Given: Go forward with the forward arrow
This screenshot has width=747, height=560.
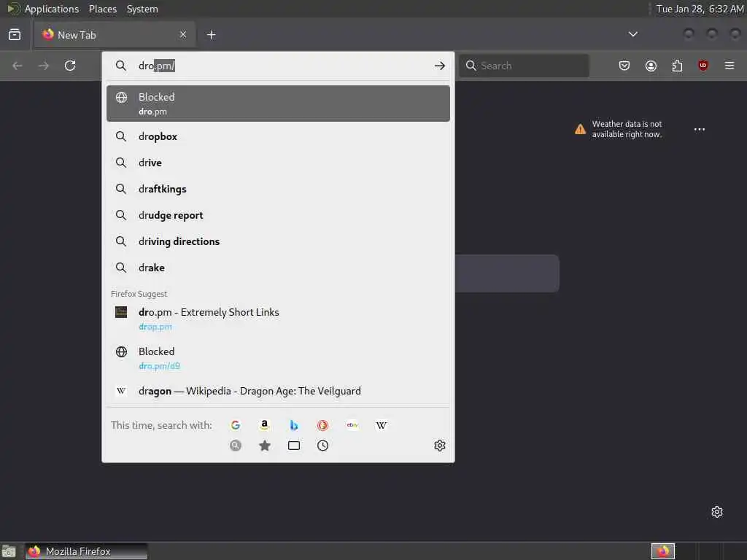Looking at the screenshot, I should 44,66.
